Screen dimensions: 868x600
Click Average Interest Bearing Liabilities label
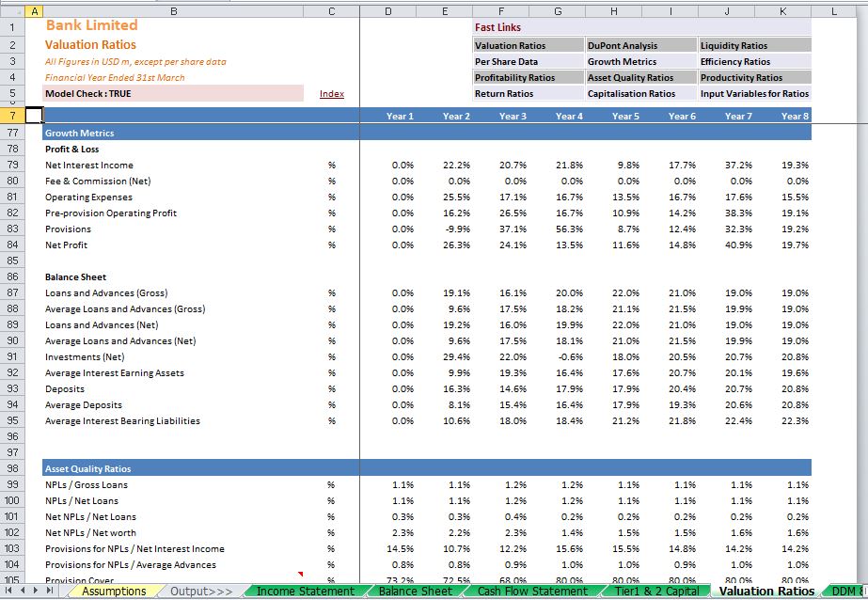pyautogui.click(x=122, y=420)
